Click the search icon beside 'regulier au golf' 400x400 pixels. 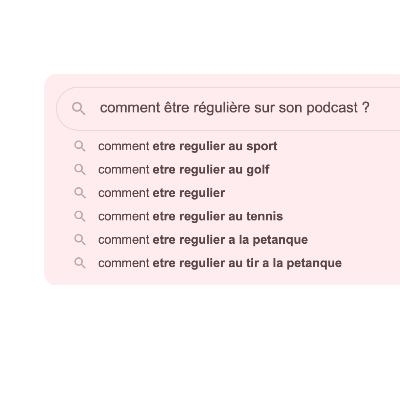pyautogui.click(x=80, y=169)
